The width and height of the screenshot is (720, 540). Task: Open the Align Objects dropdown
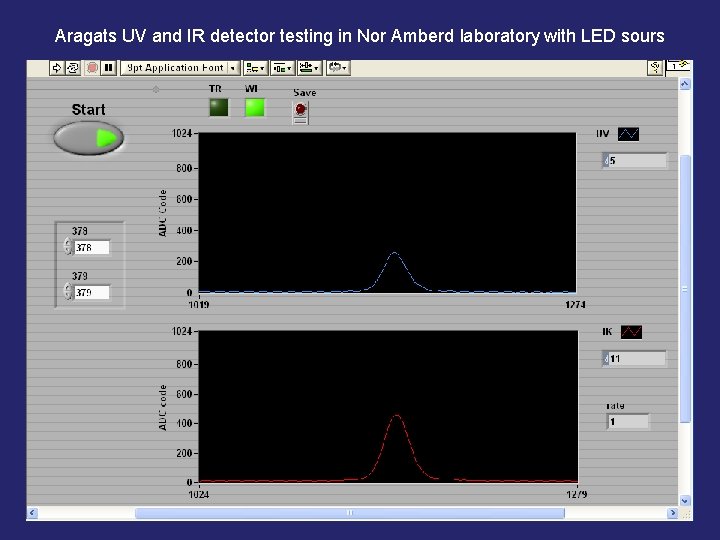255,68
